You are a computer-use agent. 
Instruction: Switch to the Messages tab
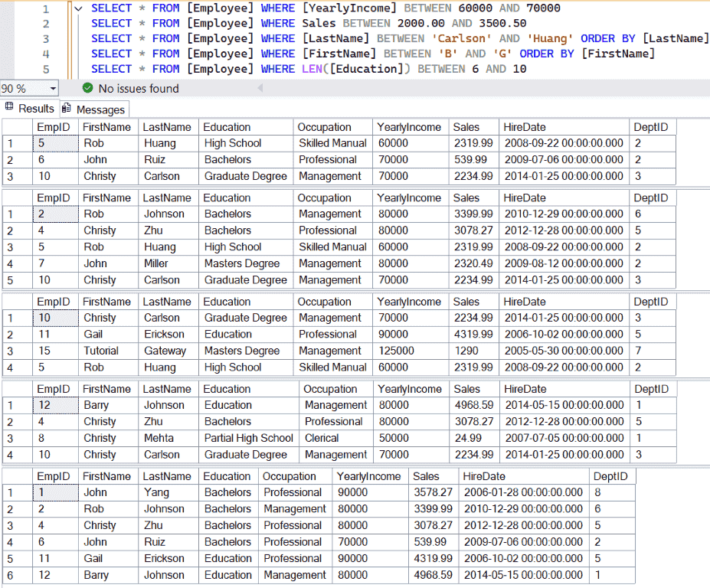93,108
